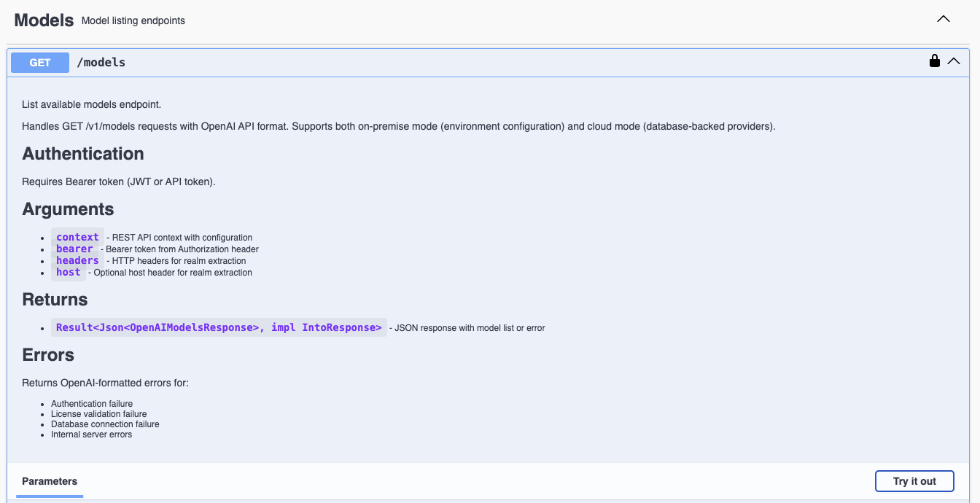Click the Try it out button

click(x=914, y=481)
